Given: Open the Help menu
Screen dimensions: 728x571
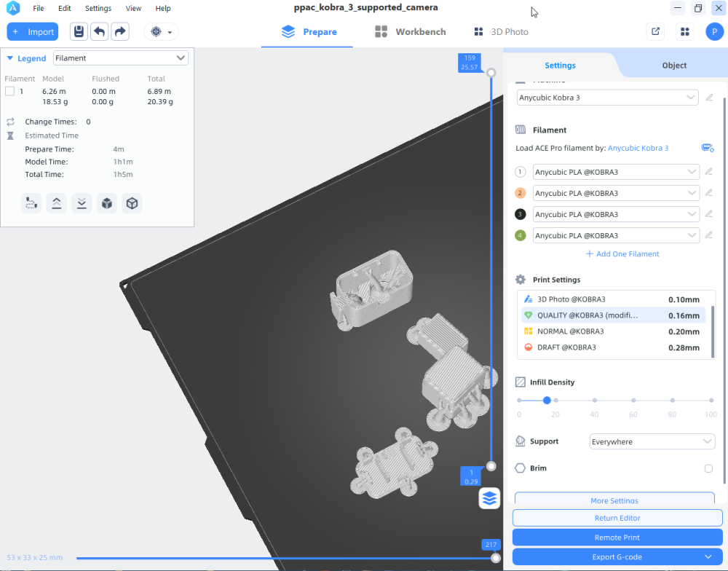Looking at the screenshot, I should (x=163, y=8).
